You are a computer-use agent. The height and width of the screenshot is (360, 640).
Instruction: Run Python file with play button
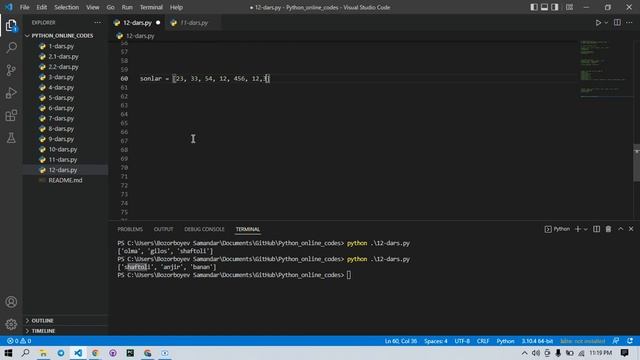tap(598, 23)
